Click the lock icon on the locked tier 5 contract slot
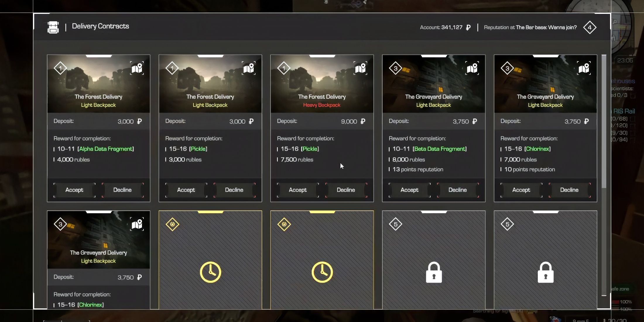This screenshot has height=322, width=644. [x=434, y=272]
